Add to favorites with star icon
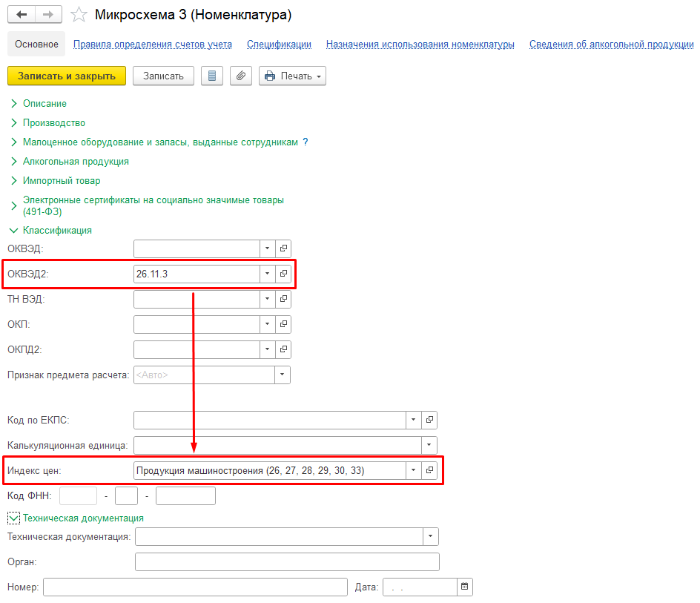This screenshot has width=700, height=603. (x=79, y=15)
